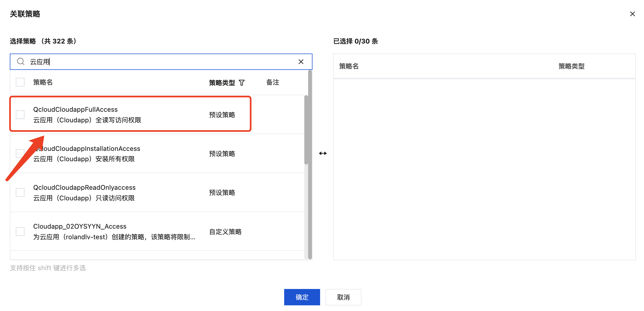Click the 备注 column header
Viewport: 644px width, 311px height.
(272, 82)
